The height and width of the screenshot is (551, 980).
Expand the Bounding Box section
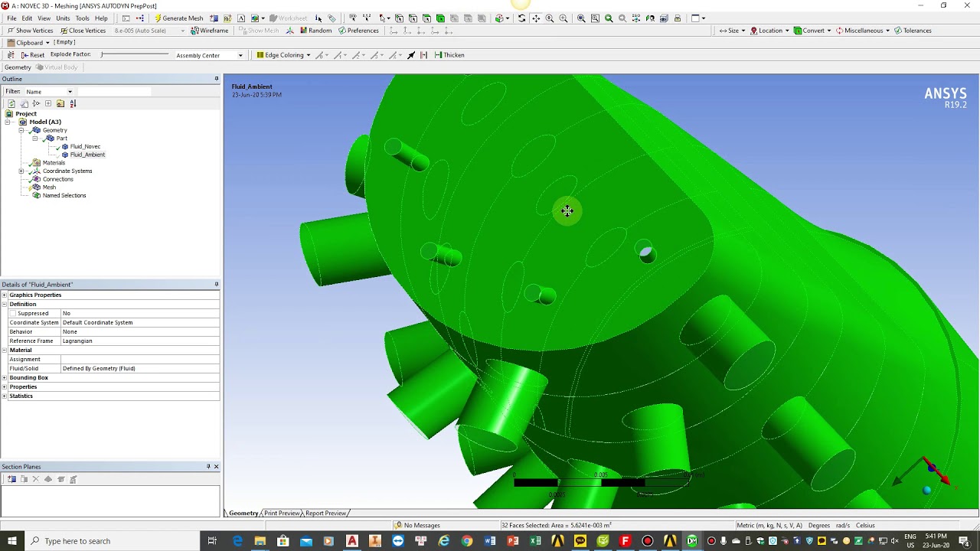tap(5, 377)
